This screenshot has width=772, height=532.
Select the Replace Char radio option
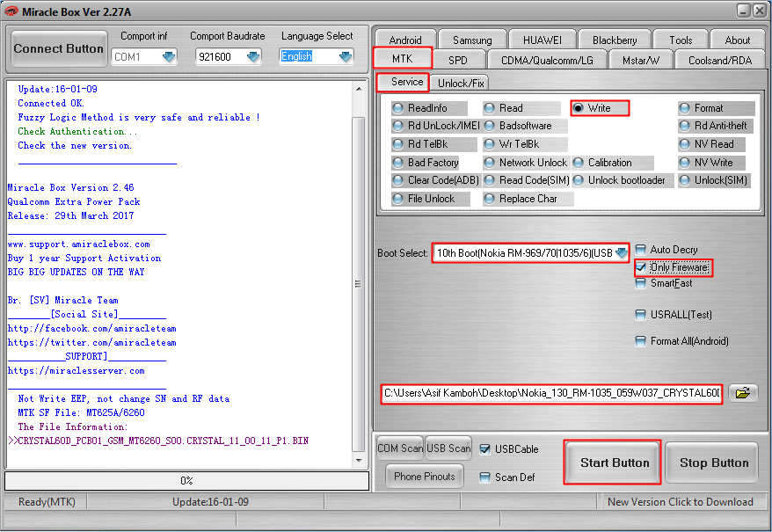click(528, 199)
